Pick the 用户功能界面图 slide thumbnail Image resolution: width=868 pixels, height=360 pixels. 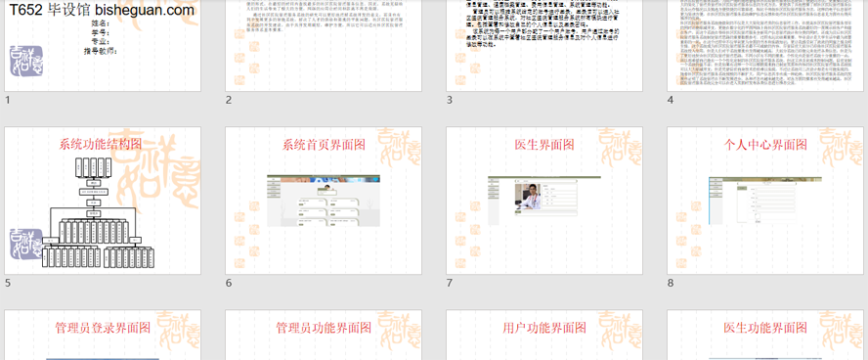(544, 336)
